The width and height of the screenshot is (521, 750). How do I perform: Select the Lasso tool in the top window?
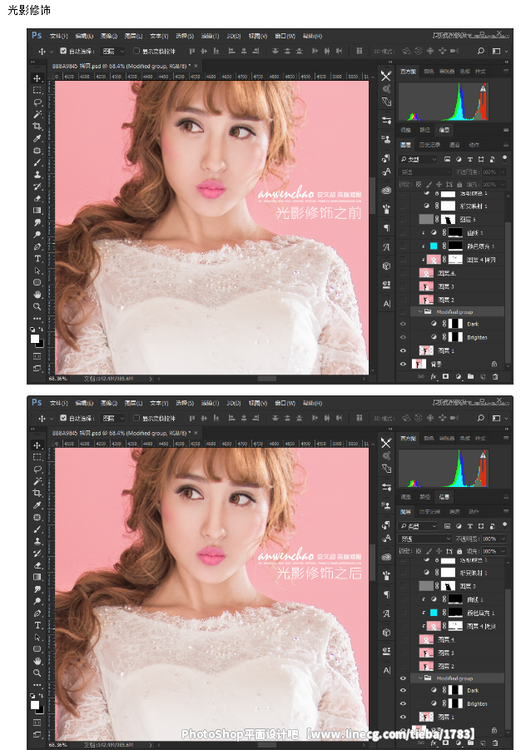[x=37, y=102]
